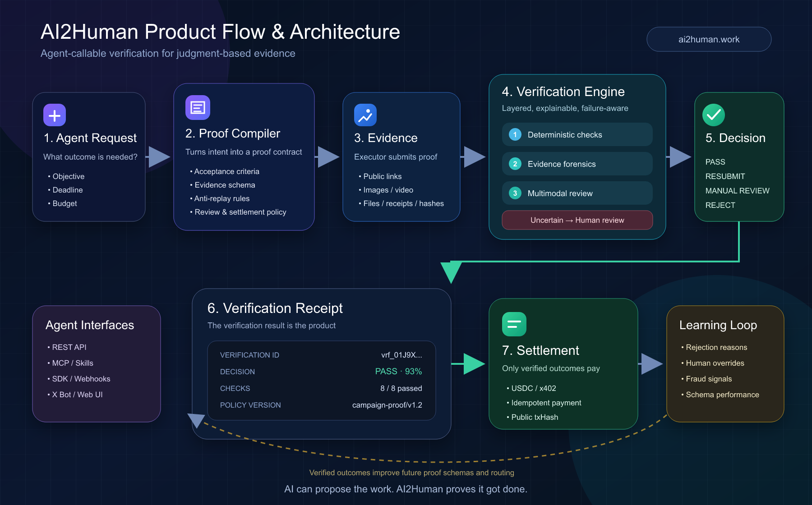Click the Anti-replay rules bullet

click(x=220, y=198)
